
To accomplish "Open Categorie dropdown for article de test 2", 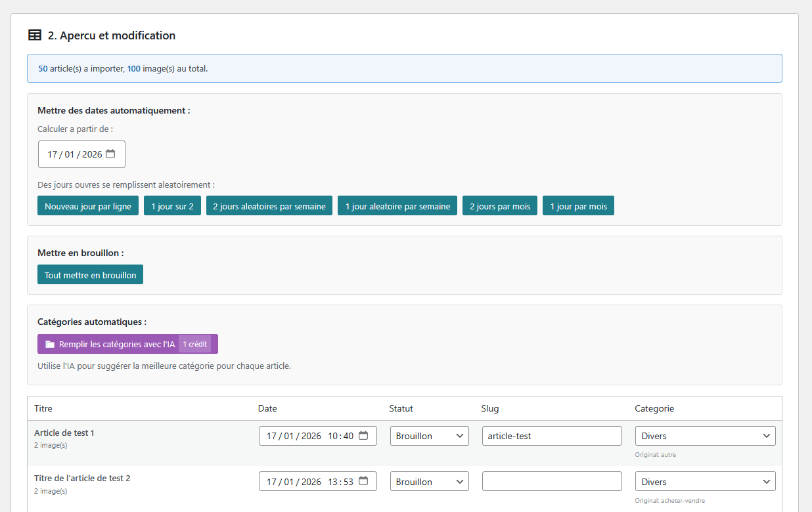I will 705,481.
